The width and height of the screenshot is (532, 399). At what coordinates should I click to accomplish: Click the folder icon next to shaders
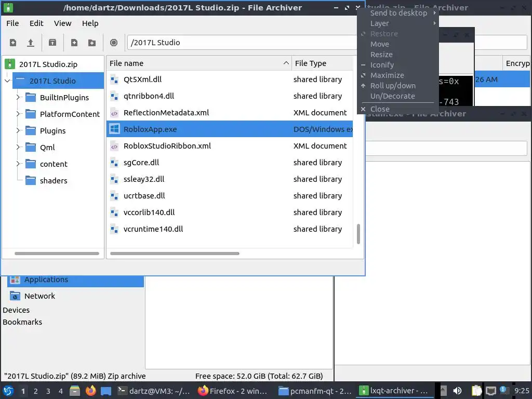coord(31,180)
